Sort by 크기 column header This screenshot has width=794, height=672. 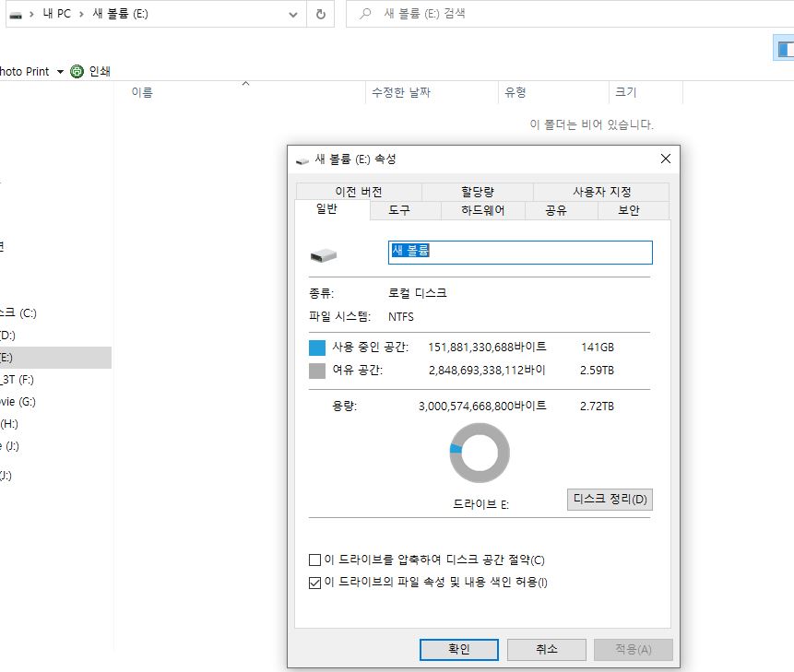625,92
